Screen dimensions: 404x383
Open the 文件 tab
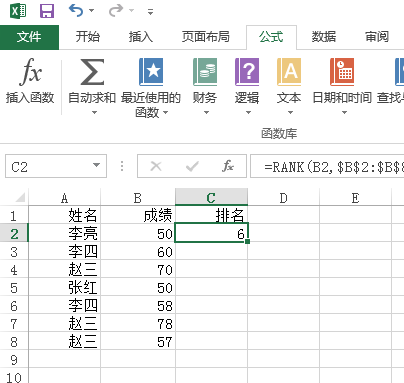pos(29,37)
